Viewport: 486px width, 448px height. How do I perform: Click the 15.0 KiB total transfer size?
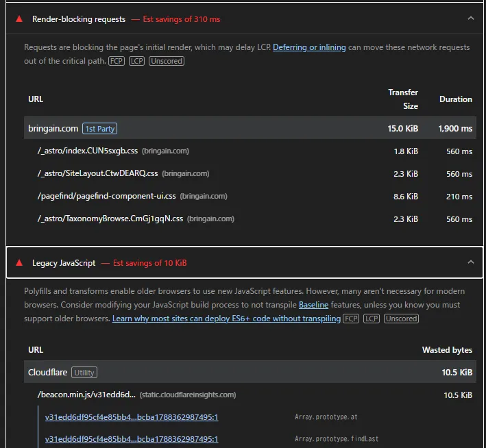(402, 128)
